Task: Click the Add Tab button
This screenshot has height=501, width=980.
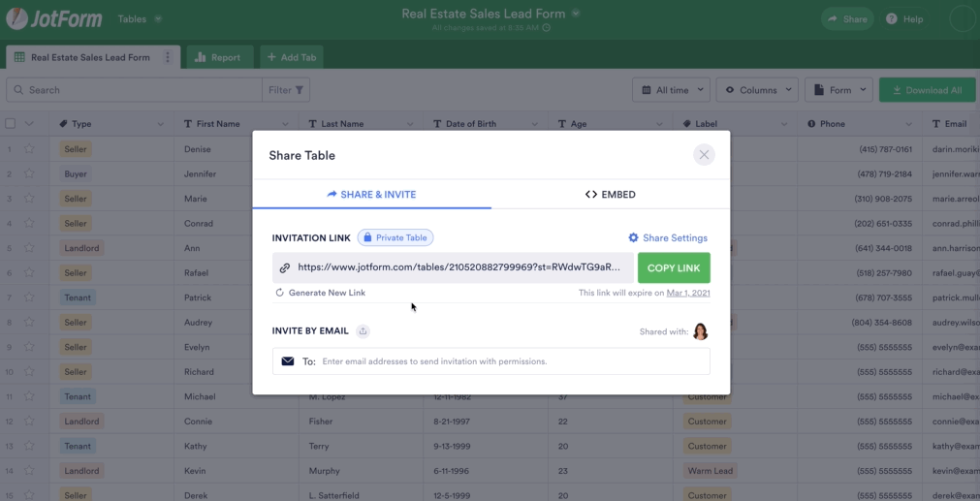Action: [292, 57]
